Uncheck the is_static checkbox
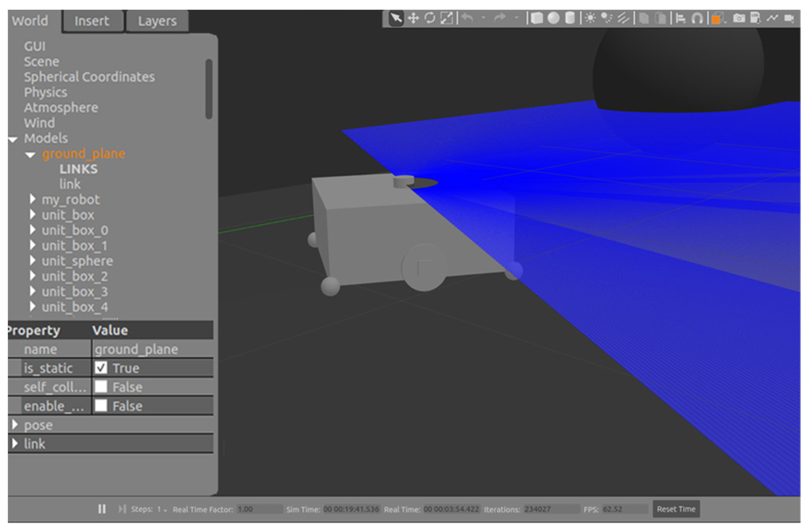Viewport: 807px width, 532px height. tap(101, 368)
